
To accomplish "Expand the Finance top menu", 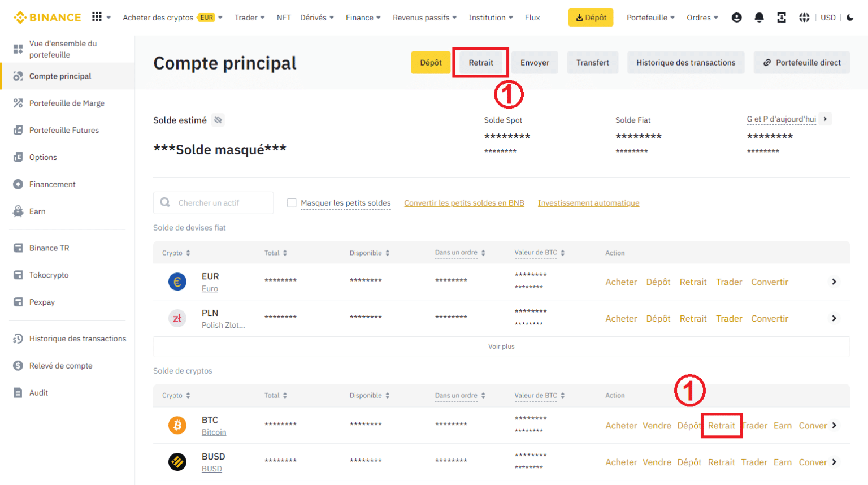I will [363, 18].
